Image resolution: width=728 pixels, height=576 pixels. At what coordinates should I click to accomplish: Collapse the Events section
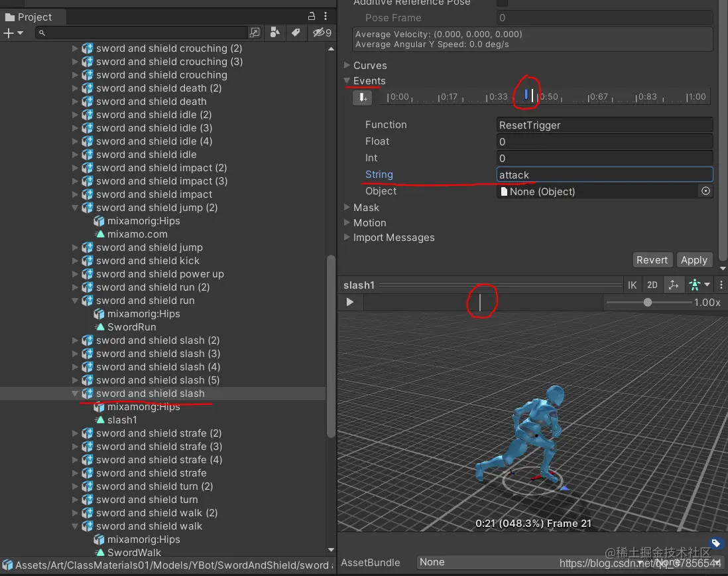point(347,80)
